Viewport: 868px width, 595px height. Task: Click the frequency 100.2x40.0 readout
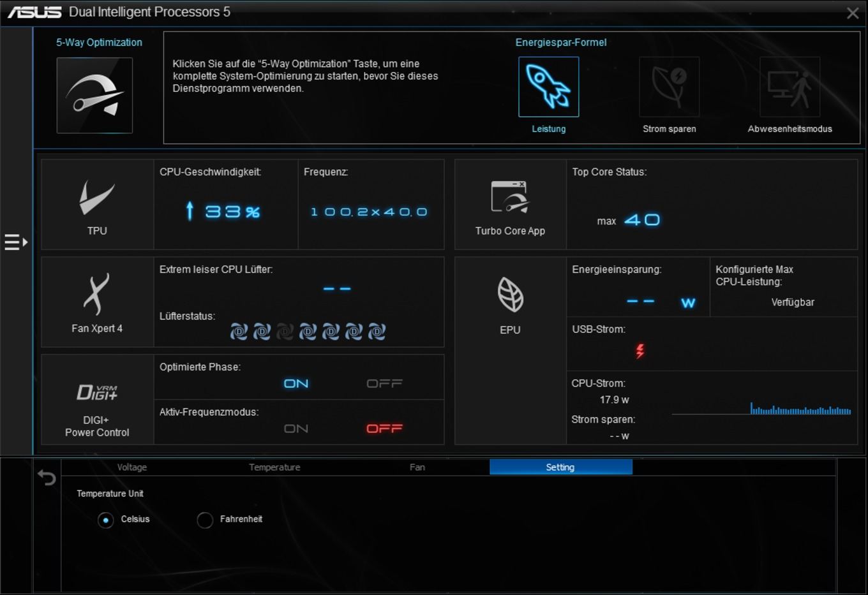click(x=369, y=212)
